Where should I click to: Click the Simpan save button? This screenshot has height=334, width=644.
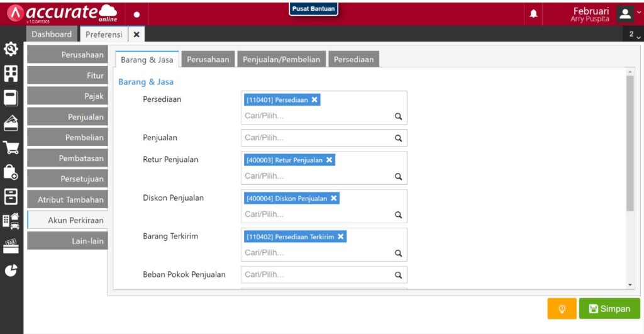tap(609, 309)
